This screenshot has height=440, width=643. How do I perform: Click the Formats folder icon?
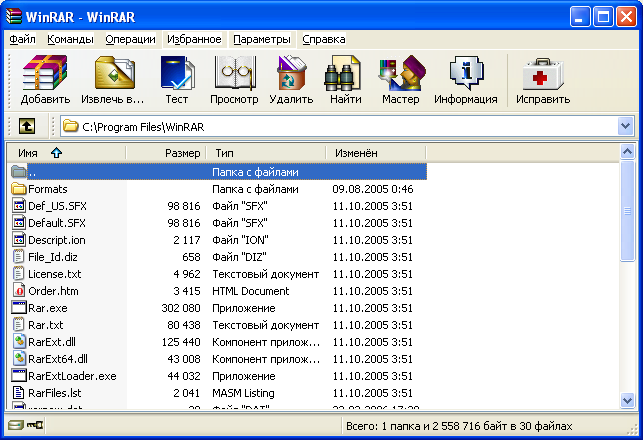(x=18, y=189)
